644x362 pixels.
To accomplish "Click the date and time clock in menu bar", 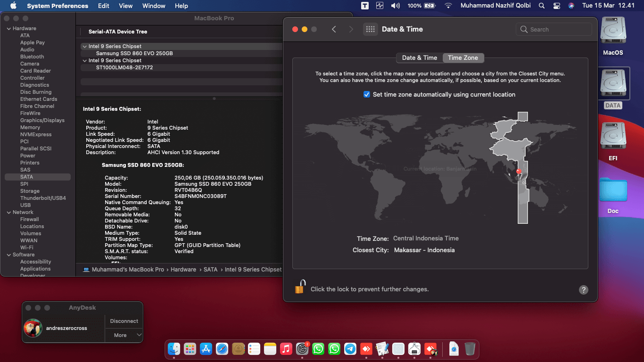I will click(x=609, y=6).
